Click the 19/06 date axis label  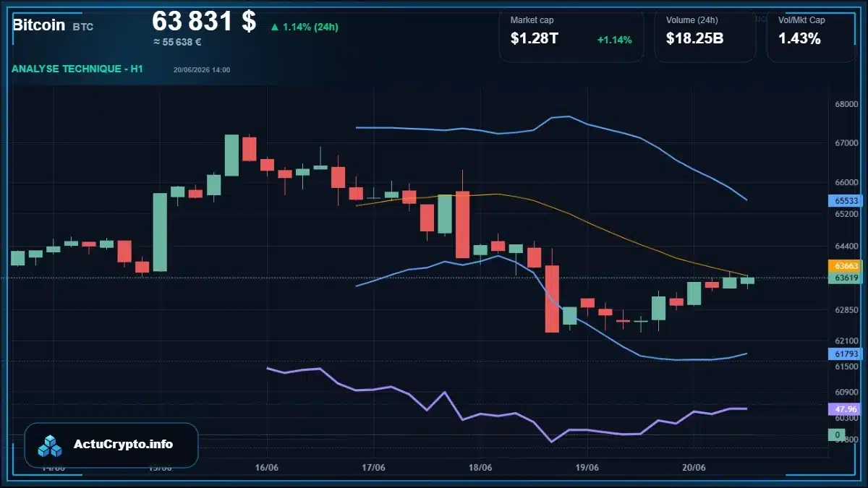(x=587, y=468)
